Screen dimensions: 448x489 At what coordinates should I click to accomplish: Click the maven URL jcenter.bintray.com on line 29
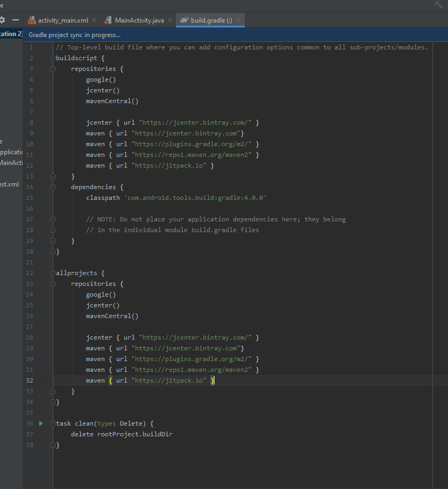click(186, 348)
